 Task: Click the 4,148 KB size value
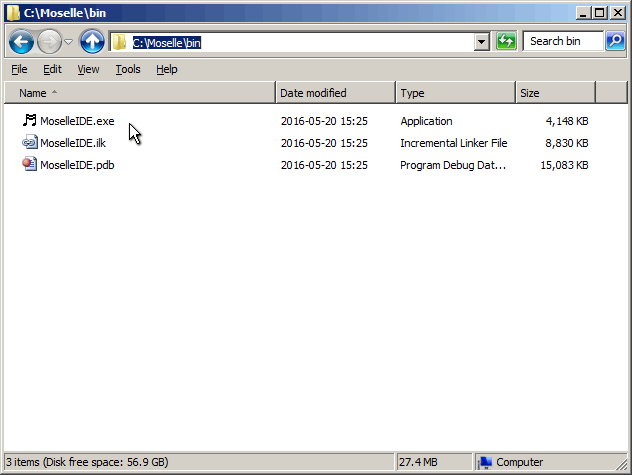coord(567,121)
